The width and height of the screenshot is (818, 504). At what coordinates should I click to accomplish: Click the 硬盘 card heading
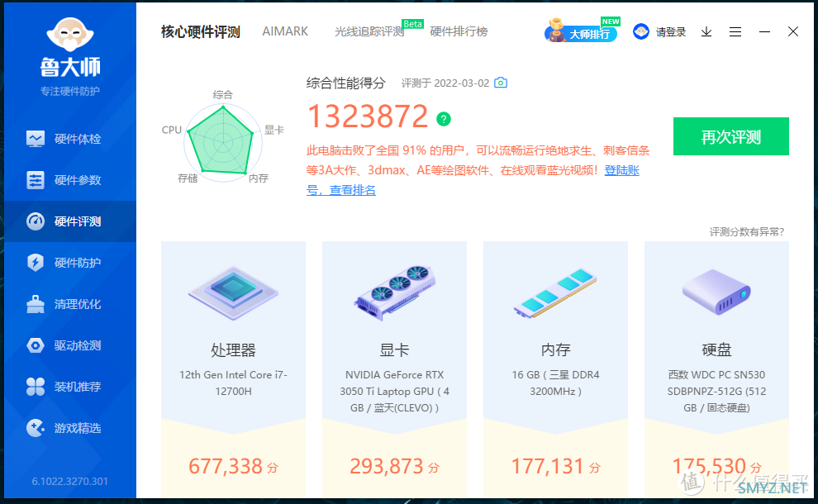[x=717, y=349]
